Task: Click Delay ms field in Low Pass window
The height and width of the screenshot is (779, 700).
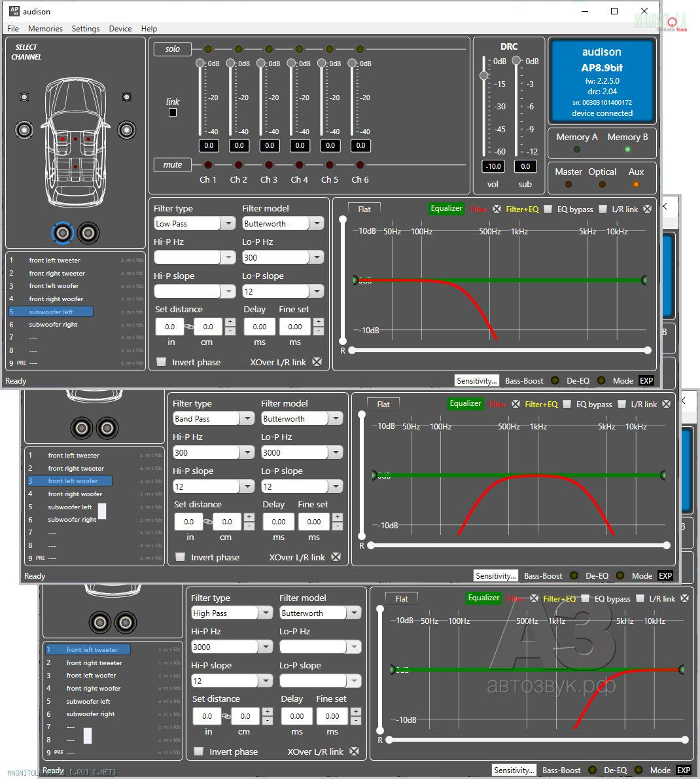Action: pyautogui.click(x=260, y=327)
